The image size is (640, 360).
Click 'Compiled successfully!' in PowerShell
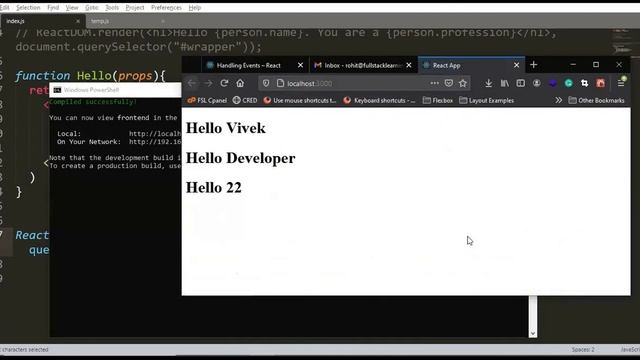coord(93,102)
